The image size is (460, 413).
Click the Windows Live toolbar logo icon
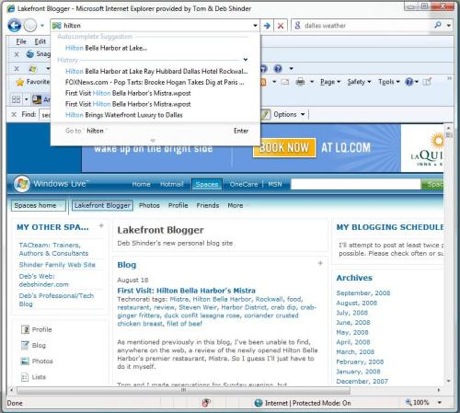click(33, 69)
